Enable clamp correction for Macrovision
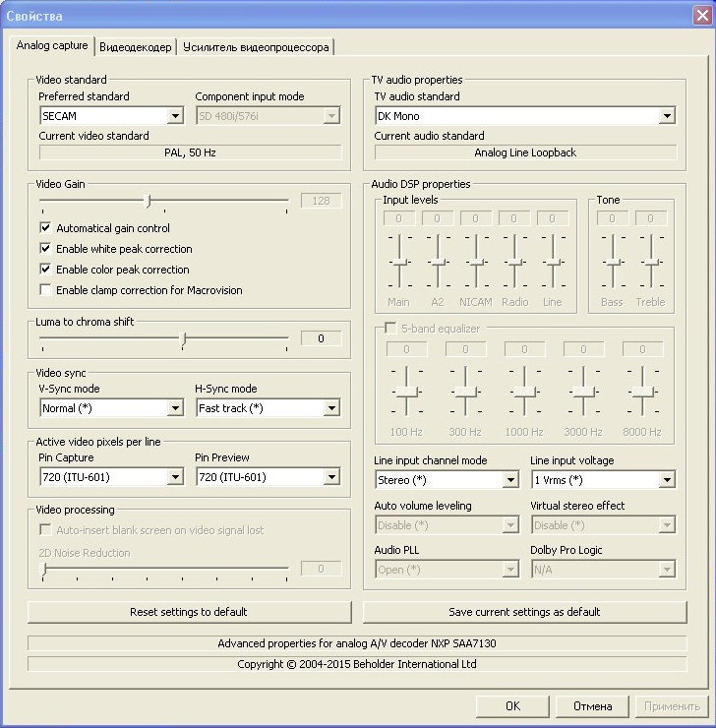 click(45, 290)
